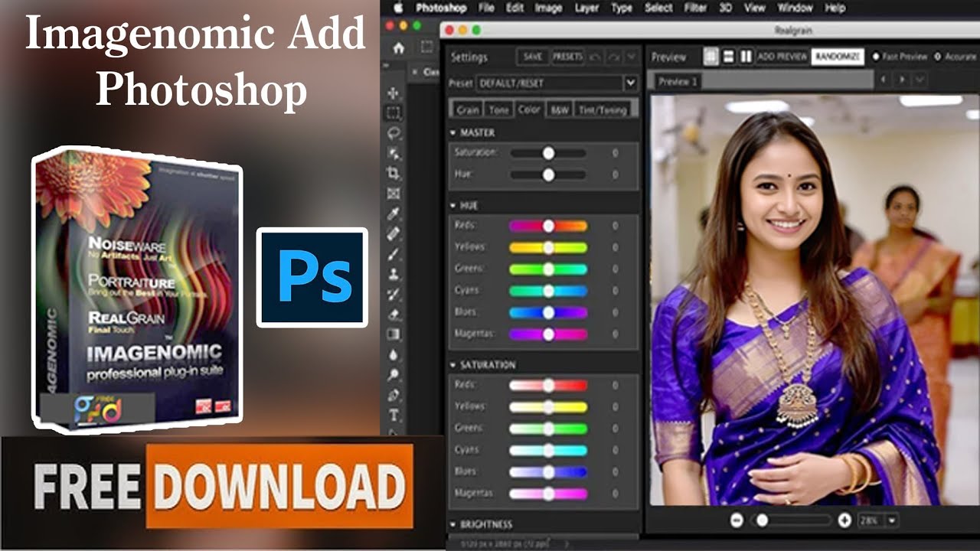
Task: Select the History Brush tool
Action: 394,294
